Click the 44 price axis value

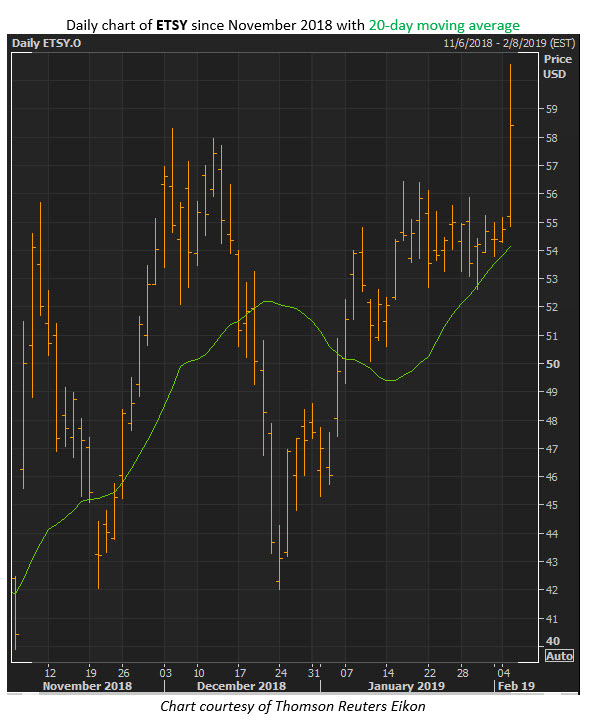(x=551, y=534)
